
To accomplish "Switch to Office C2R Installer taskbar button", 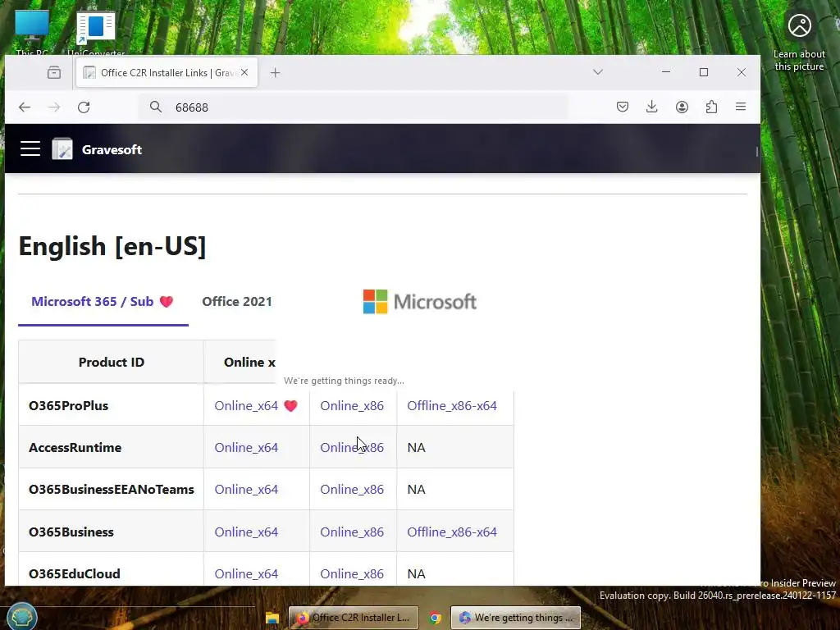I will click(353, 618).
